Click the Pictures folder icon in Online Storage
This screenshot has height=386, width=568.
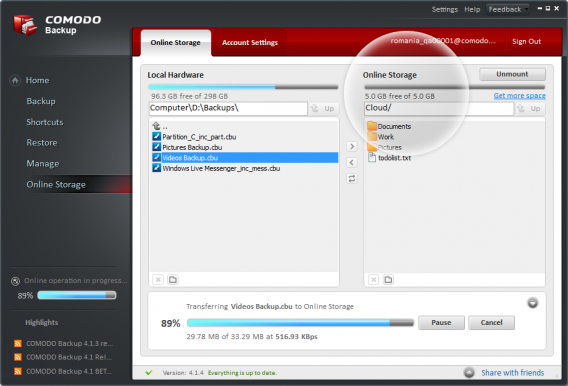[x=372, y=147]
